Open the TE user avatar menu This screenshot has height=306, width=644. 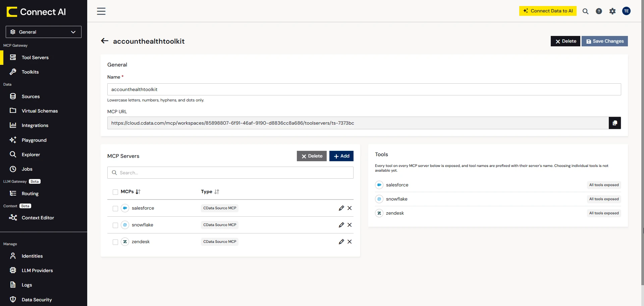click(626, 11)
